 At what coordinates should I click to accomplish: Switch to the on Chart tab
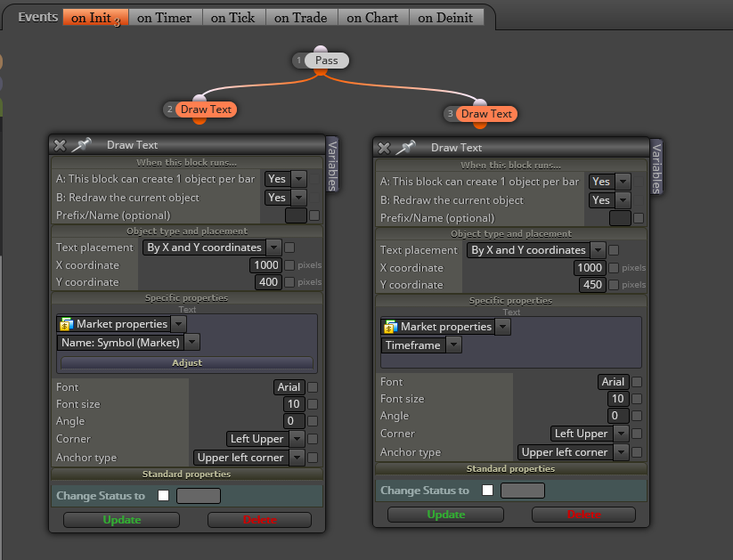[372, 18]
